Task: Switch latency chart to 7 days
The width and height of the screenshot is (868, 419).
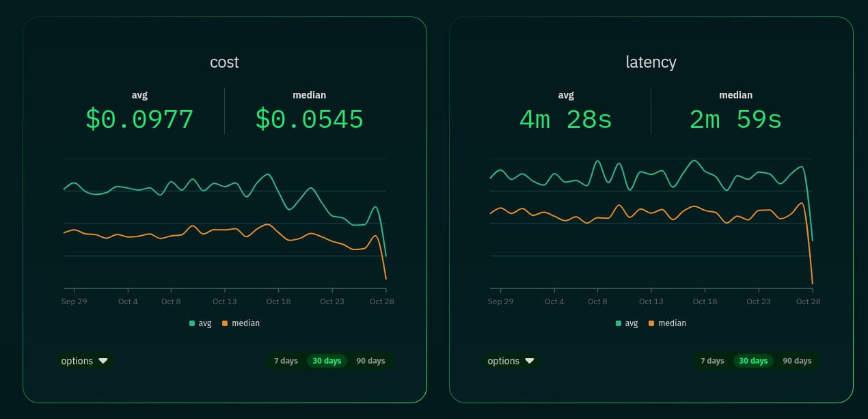Action: coord(712,361)
